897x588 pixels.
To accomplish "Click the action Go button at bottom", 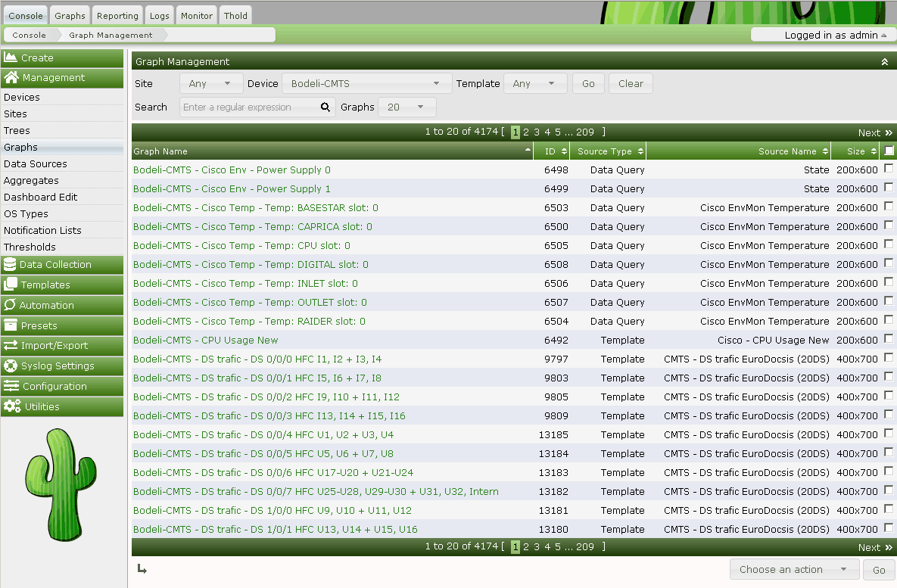I will coord(879,570).
